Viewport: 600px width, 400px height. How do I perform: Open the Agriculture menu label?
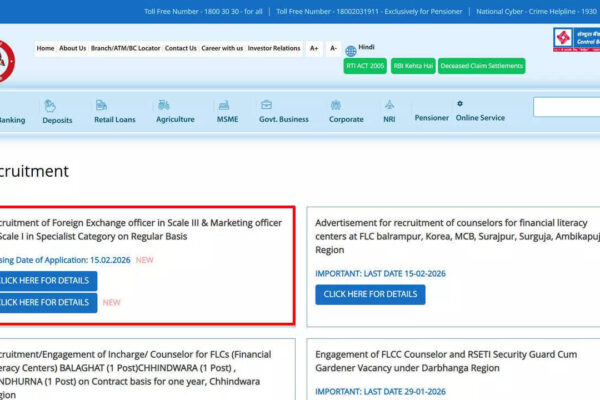[x=175, y=119]
